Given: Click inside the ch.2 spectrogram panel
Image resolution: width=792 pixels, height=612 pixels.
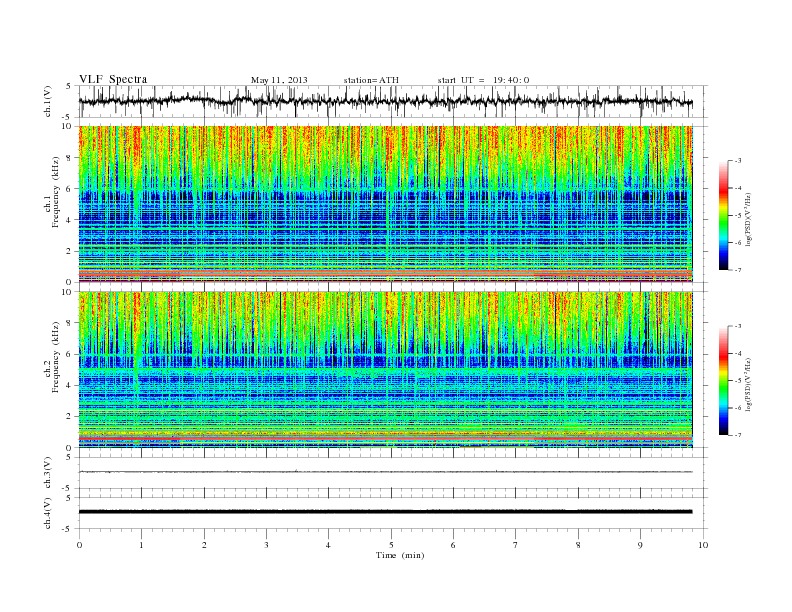Looking at the screenshot, I should point(385,370).
